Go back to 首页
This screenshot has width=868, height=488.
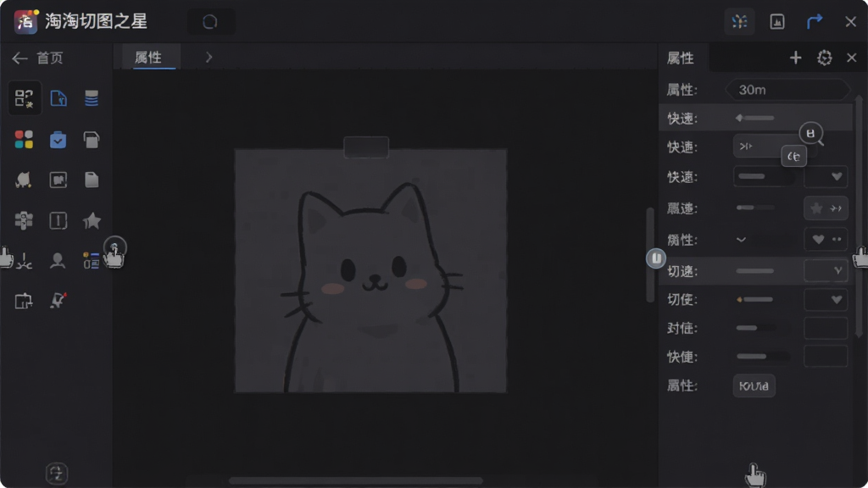37,58
